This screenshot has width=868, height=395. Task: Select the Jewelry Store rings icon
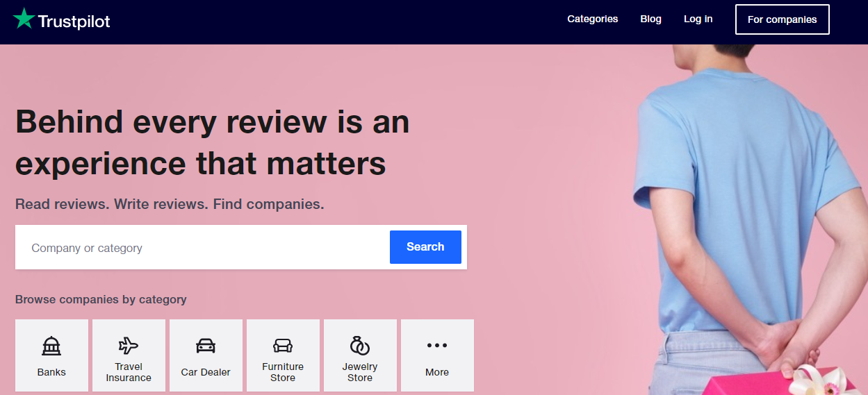point(360,345)
